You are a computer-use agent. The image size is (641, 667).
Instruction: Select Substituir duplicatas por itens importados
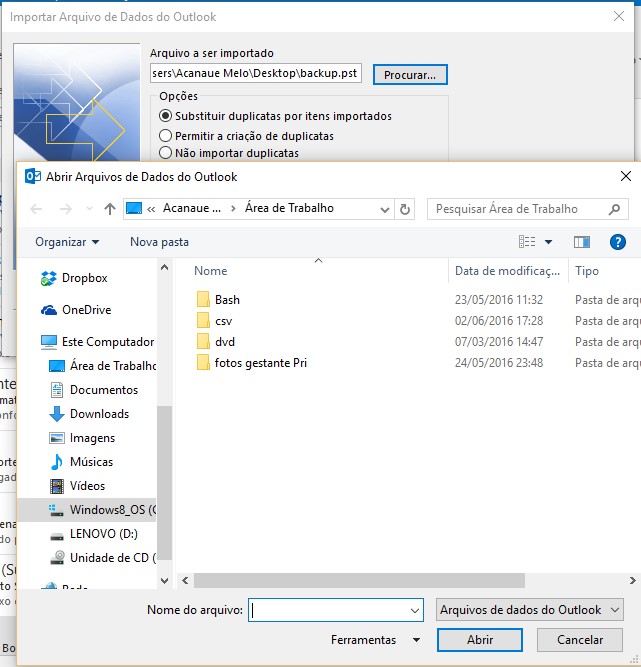(x=275, y=116)
